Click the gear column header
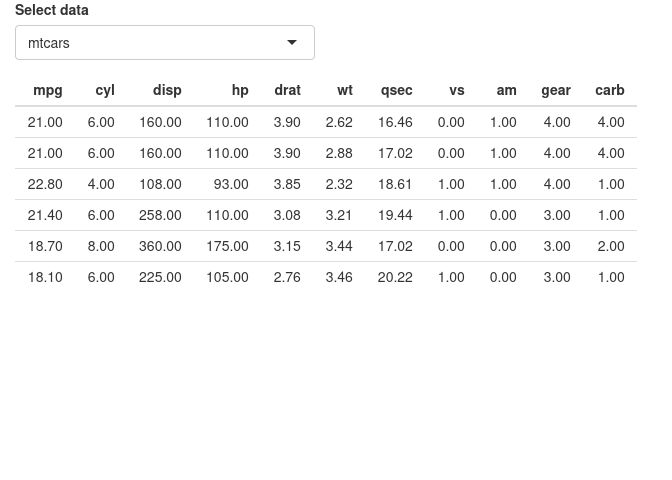The image size is (672, 480). pyautogui.click(x=556, y=90)
